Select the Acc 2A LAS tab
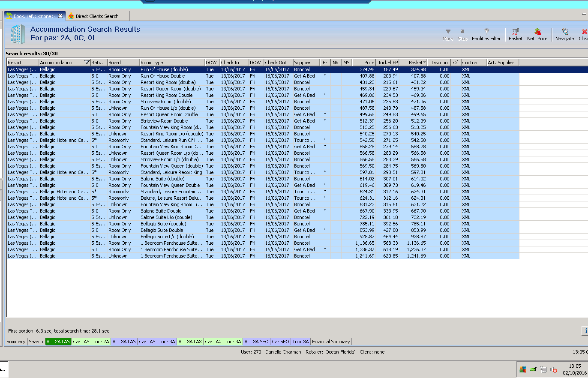Image resolution: width=588 pixels, height=378 pixels. pos(58,342)
